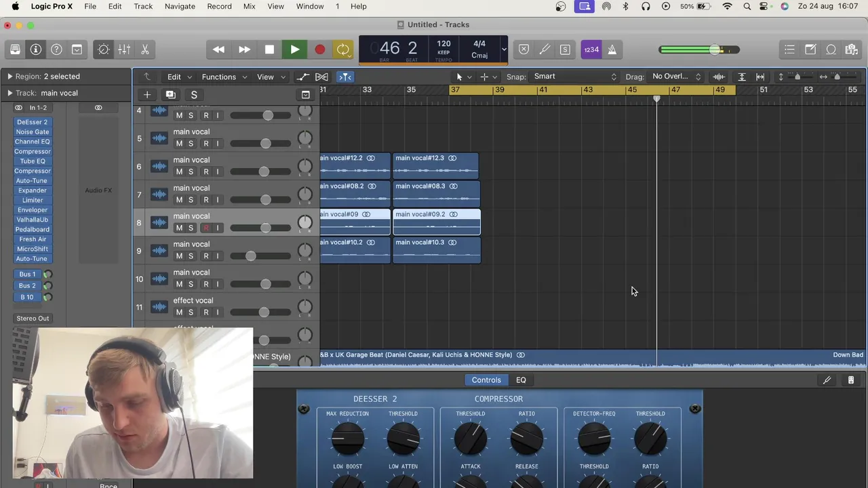Screen dimensions: 868x488
Task: Open the Editors scissors icon
Action: point(144,49)
